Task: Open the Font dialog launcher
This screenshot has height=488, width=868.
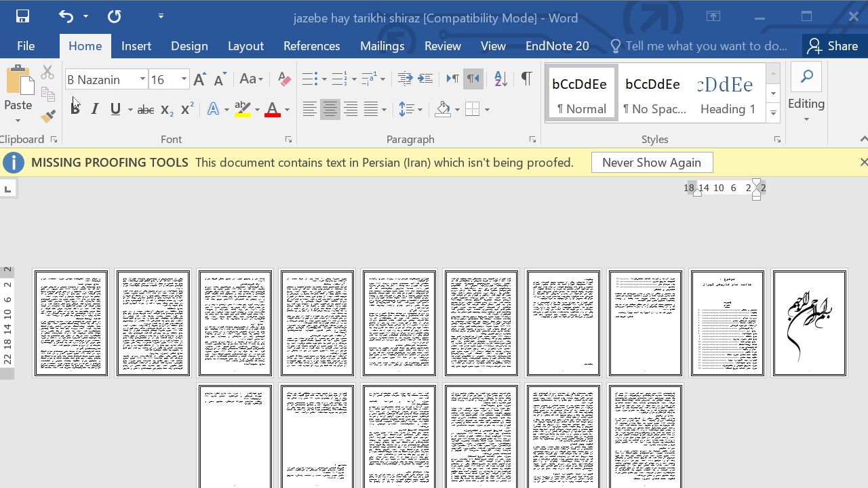Action: (x=288, y=140)
